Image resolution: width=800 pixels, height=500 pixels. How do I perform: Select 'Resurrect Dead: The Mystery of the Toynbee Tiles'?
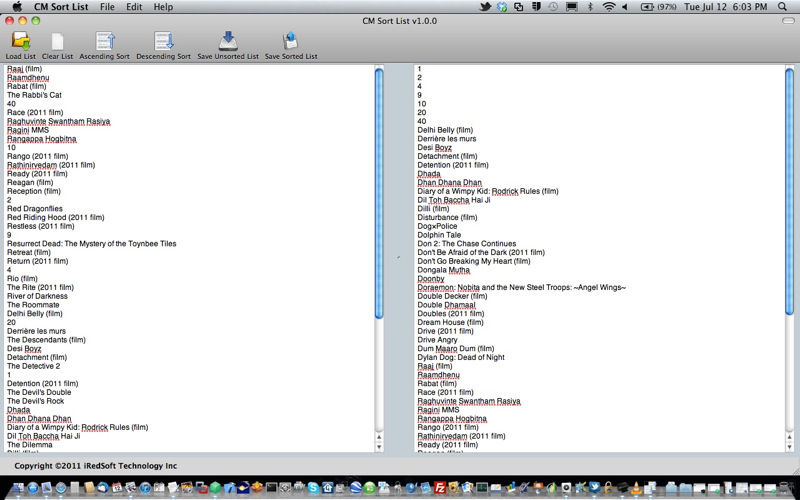click(x=92, y=243)
